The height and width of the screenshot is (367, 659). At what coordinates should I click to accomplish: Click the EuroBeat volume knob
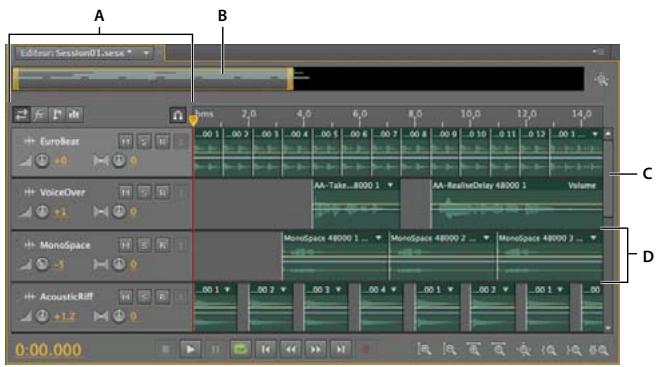42,160
